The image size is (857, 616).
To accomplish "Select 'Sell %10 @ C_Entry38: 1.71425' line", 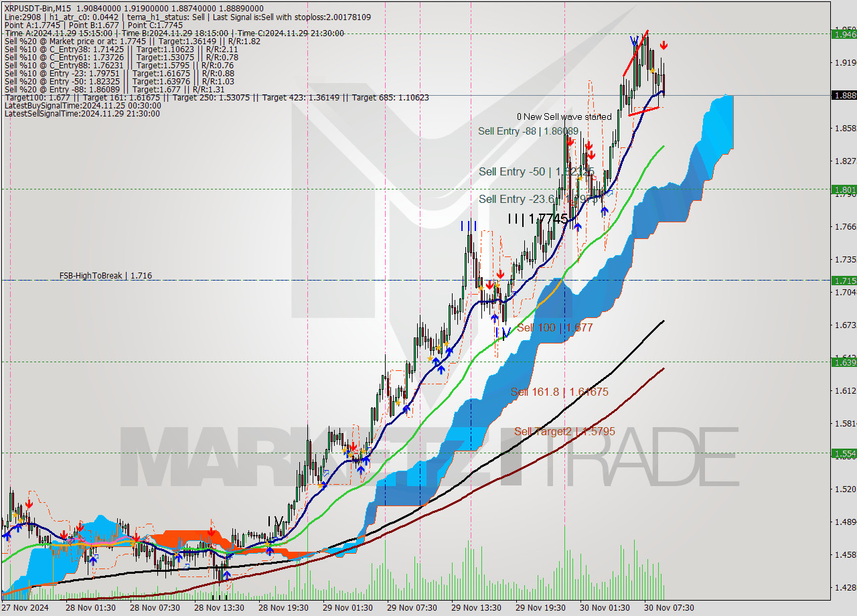I will pos(121,49).
